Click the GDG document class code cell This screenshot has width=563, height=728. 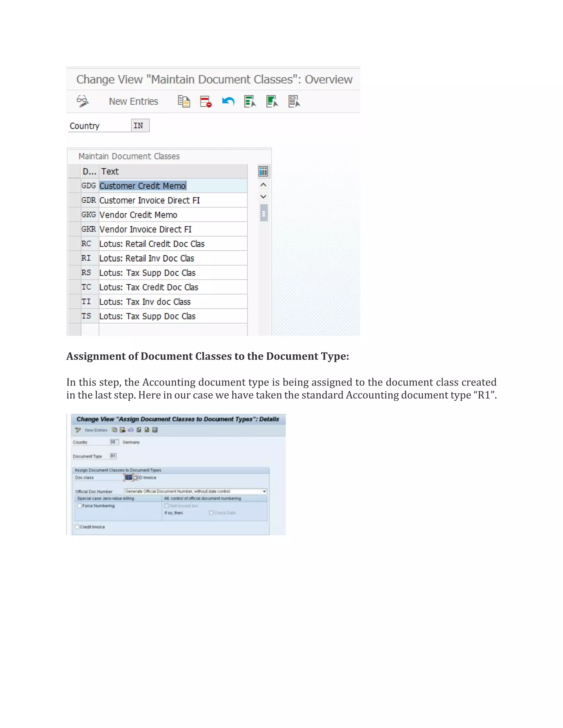(90, 186)
